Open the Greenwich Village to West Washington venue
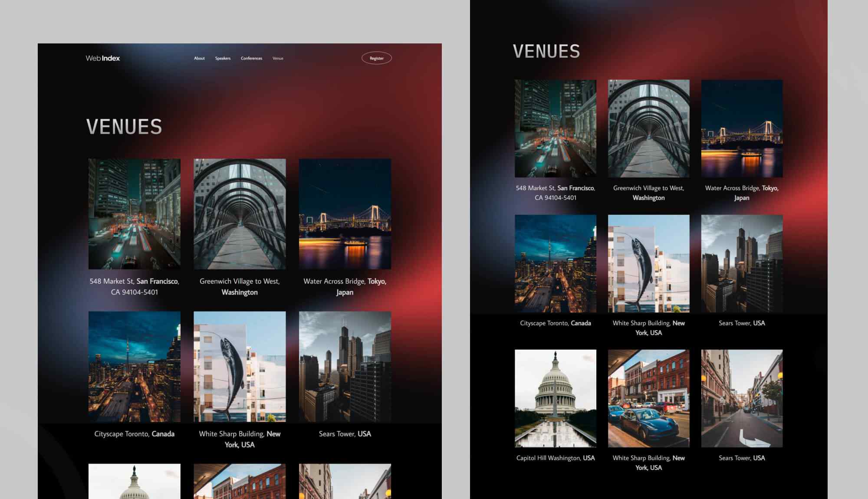868x499 pixels. pos(240,214)
